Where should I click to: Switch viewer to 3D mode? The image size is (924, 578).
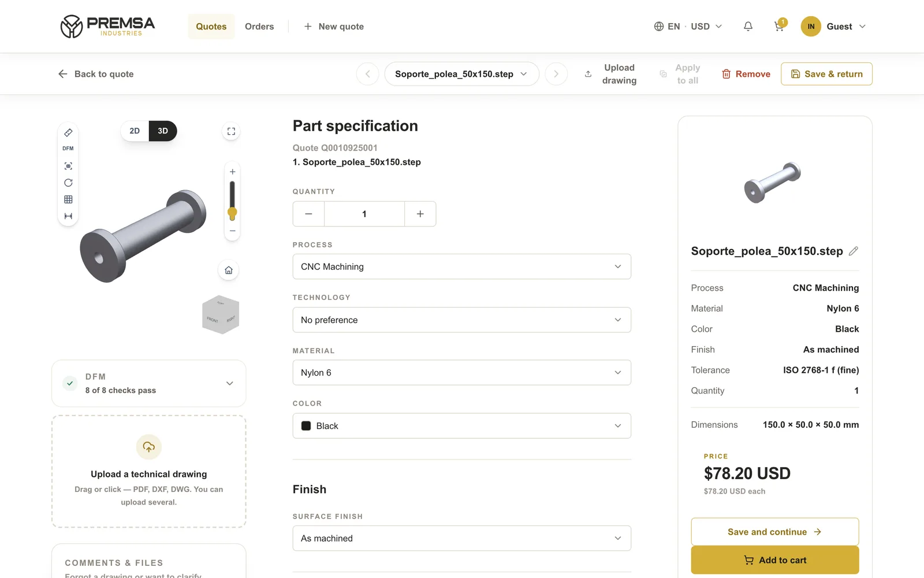tap(163, 131)
